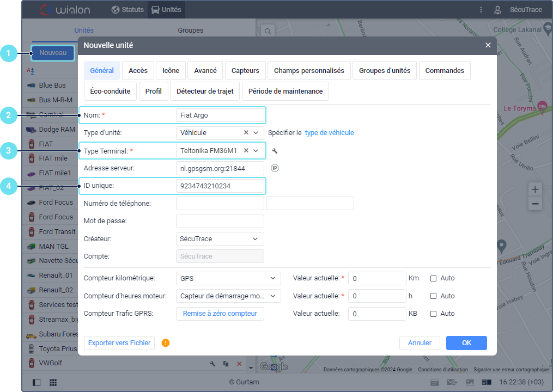The image size is (553, 392).
Task: Open terminal settings wrench next to Type Terminal
Action: [275, 151]
